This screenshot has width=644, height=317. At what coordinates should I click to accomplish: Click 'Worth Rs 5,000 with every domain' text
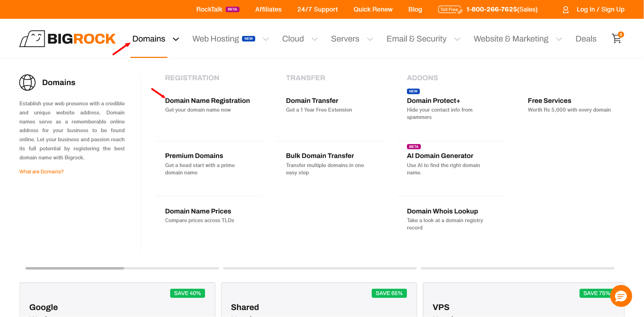(569, 110)
